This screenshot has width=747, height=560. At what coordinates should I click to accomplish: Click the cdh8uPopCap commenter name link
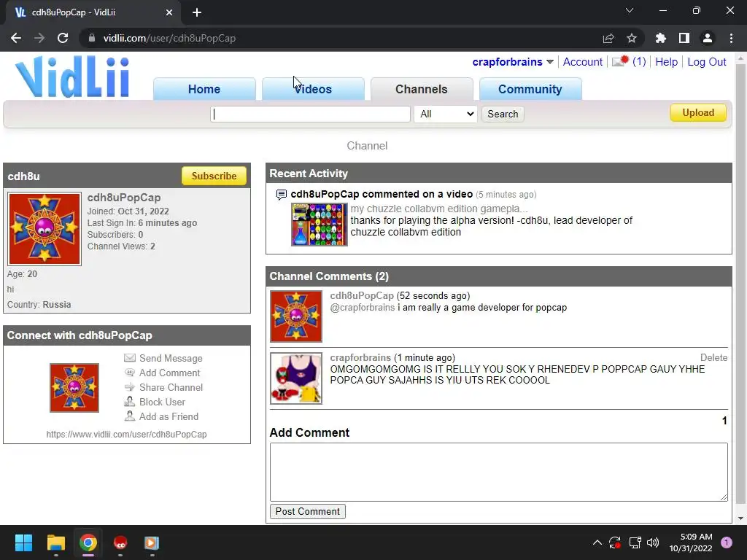click(x=362, y=296)
